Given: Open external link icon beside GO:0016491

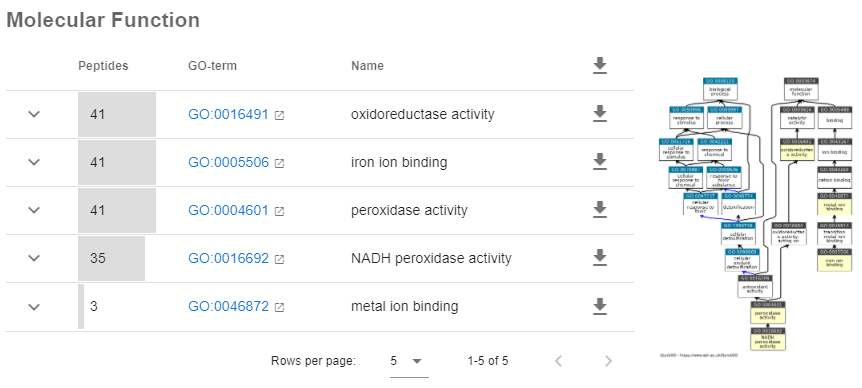Looking at the screenshot, I should 279,115.
